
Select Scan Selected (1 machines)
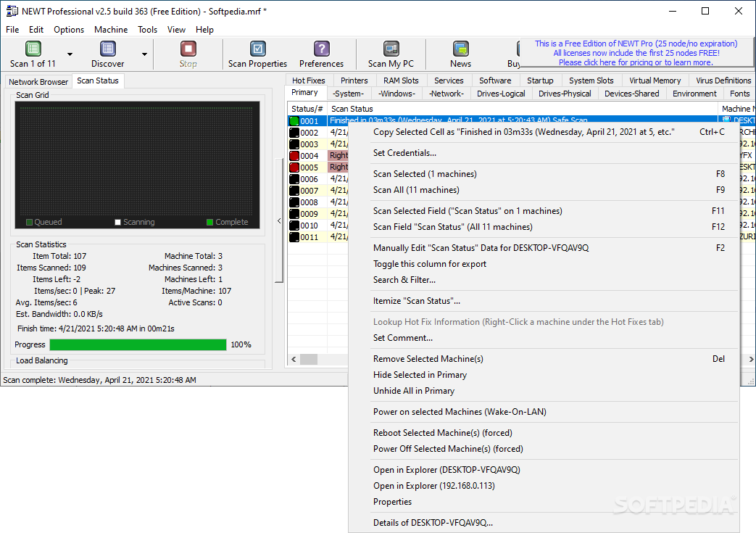pos(544,174)
